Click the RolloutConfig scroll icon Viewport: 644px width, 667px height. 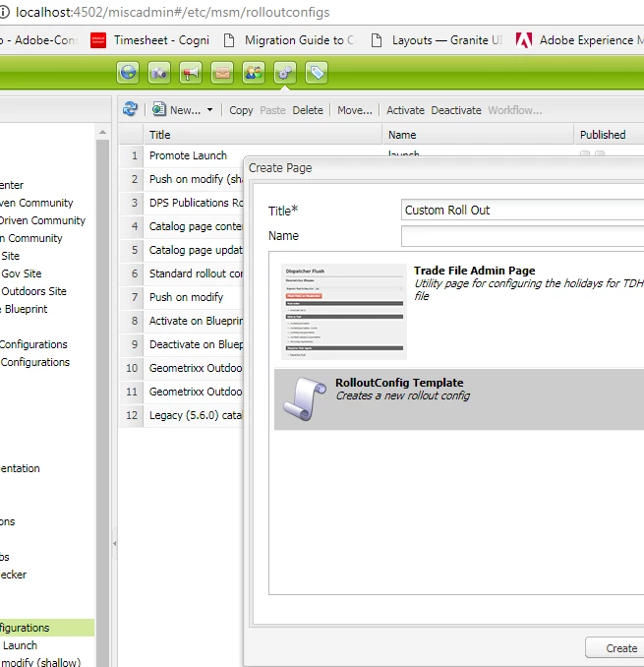click(x=305, y=398)
